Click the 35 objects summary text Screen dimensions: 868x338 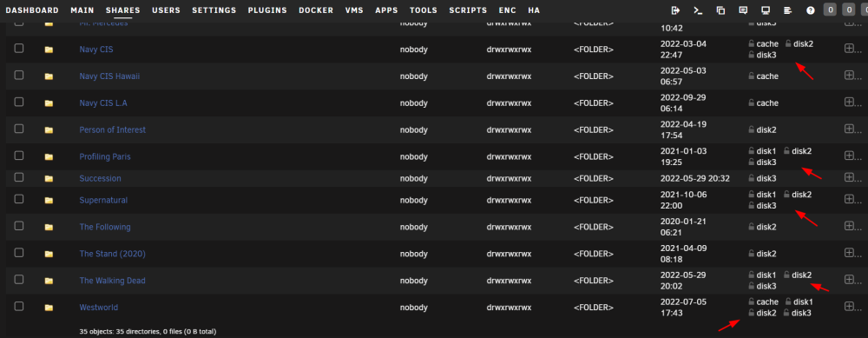pyautogui.click(x=148, y=331)
